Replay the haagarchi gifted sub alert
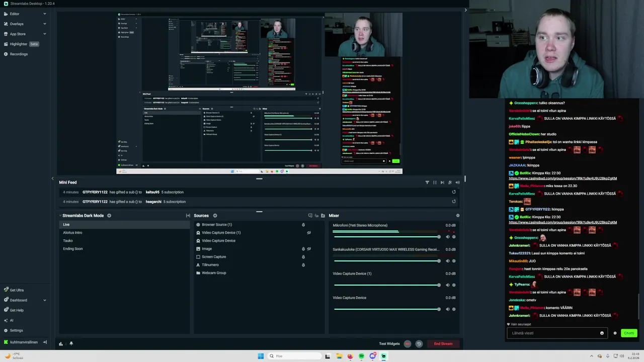Viewport: 644px width, 362px height. [x=454, y=202]
